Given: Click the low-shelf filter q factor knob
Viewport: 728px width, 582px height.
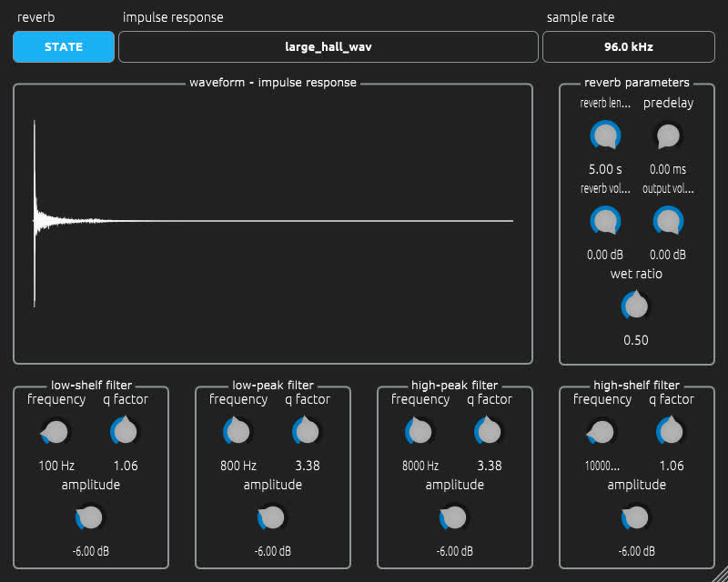Looking at the screenshot, I should 126,432.
